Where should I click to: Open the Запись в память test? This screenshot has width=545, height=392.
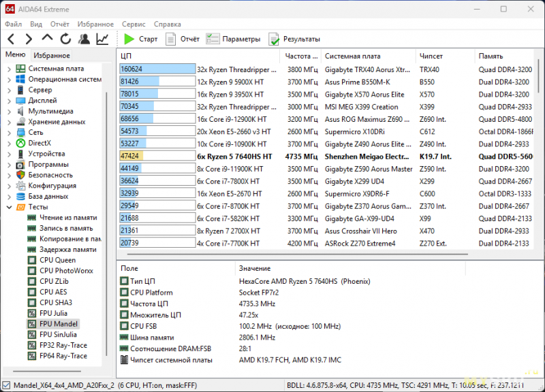coord(66,229)
